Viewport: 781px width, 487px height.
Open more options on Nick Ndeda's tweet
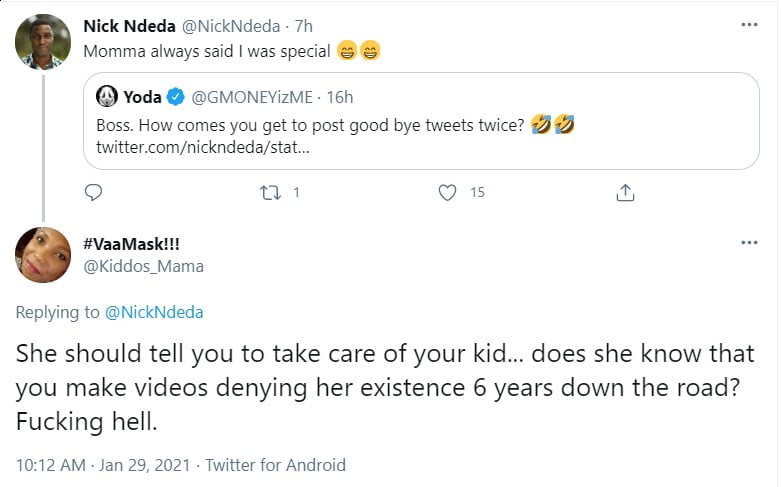[x=748, y=24]
